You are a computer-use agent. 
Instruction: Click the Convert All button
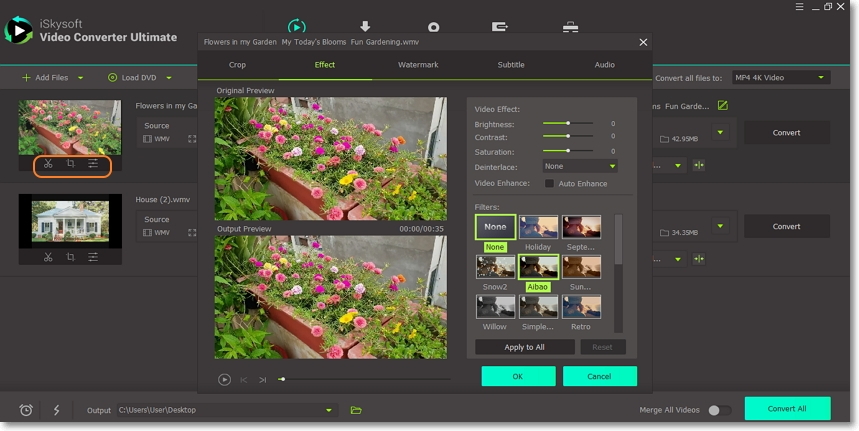(x=787, y=408)
